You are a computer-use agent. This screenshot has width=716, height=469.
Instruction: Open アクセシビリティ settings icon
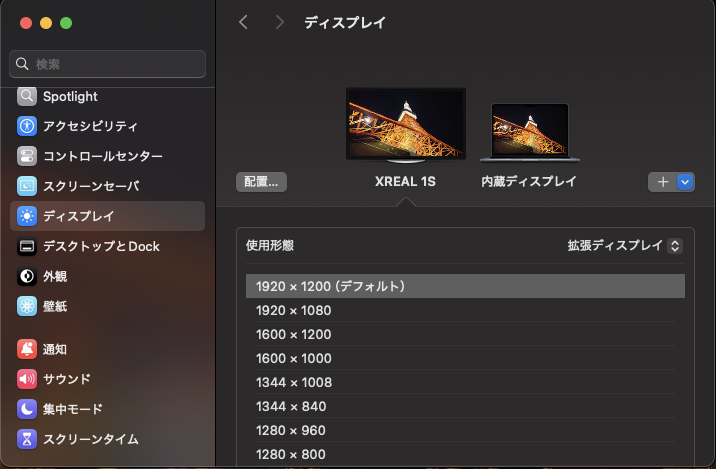pos(27,127)
